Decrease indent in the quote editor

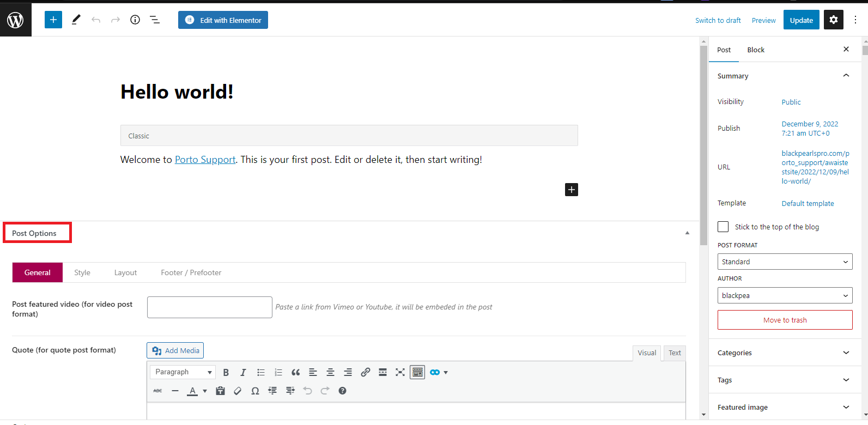coord(272,391)
